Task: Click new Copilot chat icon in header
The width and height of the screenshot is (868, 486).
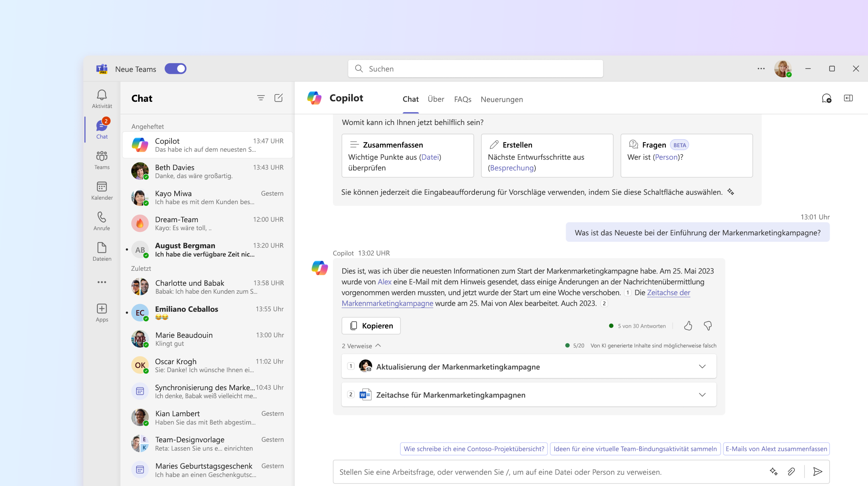Action: click(x=827, y=99)
